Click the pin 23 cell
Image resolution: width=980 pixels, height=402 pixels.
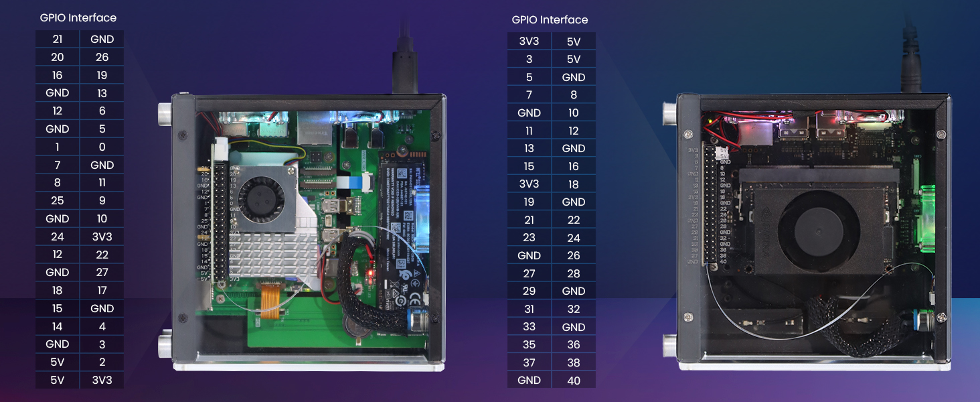click(x=529, y=237)
